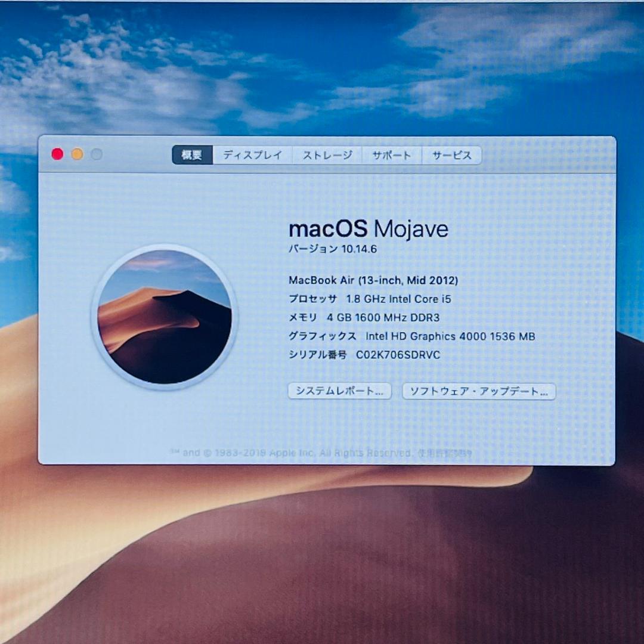
Task: Open the サービス tab
Action: pos(451,155)
